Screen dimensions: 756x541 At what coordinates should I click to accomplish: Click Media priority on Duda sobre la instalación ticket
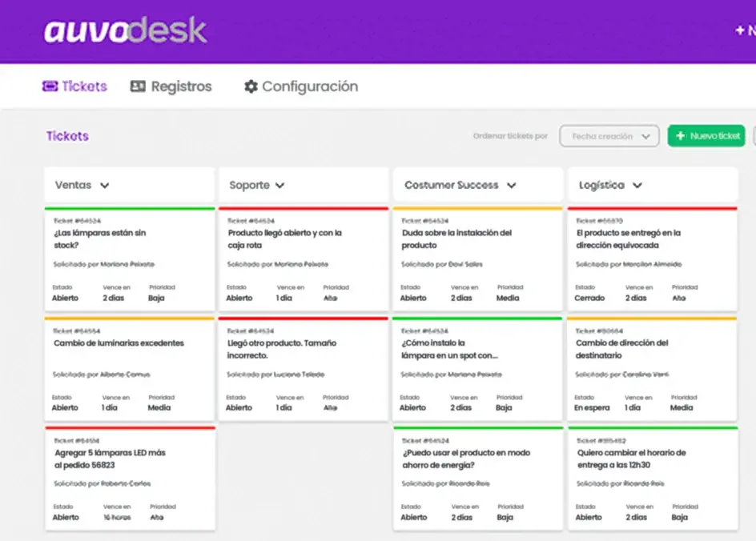tap(508, 299)
